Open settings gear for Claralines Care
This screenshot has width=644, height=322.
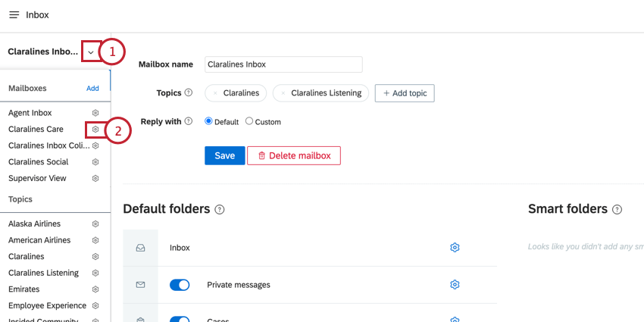point(95,130)
